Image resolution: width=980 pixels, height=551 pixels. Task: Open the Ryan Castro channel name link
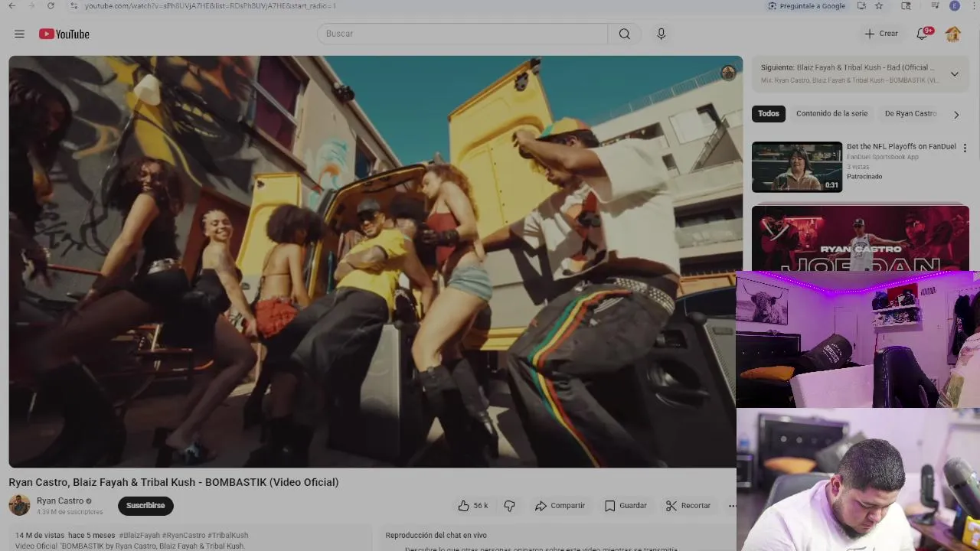tap(60, 500)
